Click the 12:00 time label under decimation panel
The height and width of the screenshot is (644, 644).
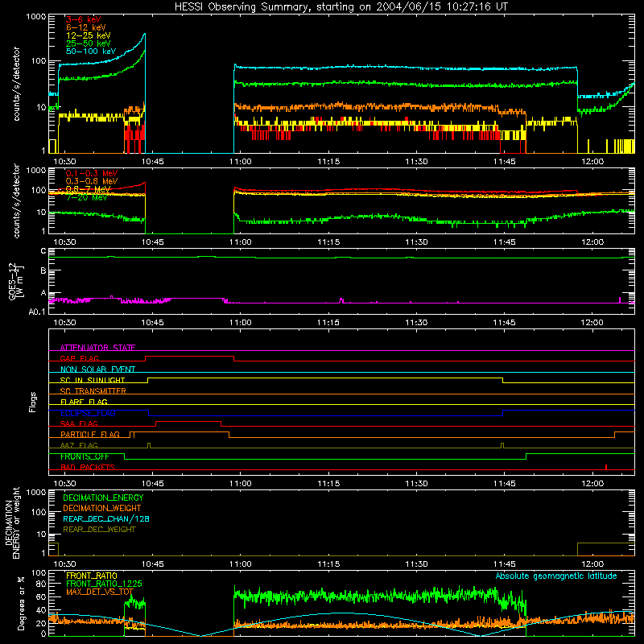pos(592,564)
